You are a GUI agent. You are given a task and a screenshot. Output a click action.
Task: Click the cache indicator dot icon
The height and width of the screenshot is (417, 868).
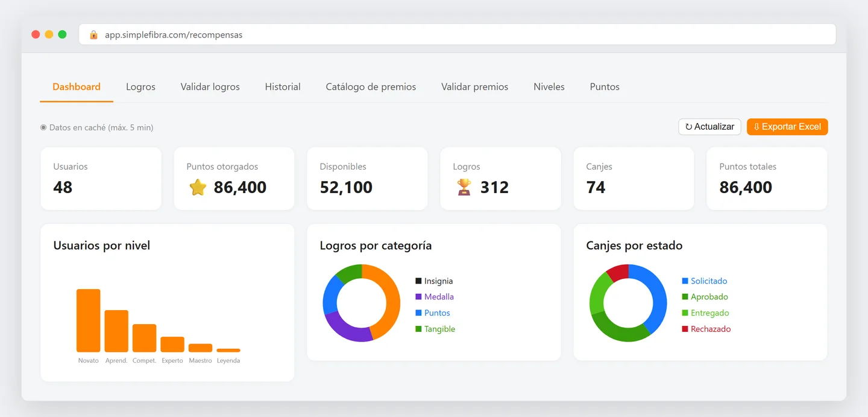pyautogui.click(x=43, y=127)
